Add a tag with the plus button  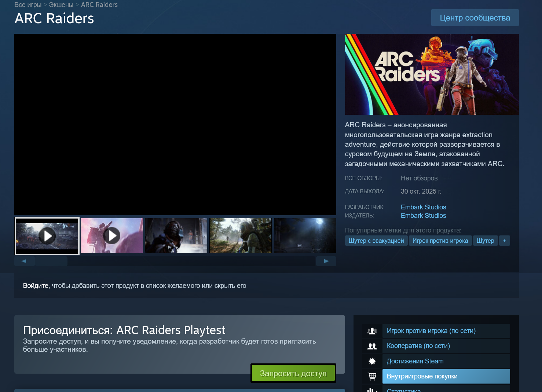[x=505, y=241]
